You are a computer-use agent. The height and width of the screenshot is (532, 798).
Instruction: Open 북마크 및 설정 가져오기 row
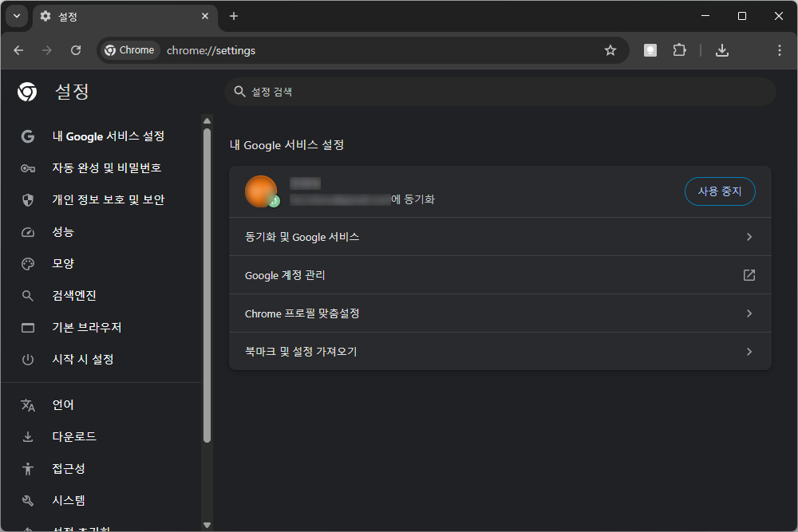(500, 352)
